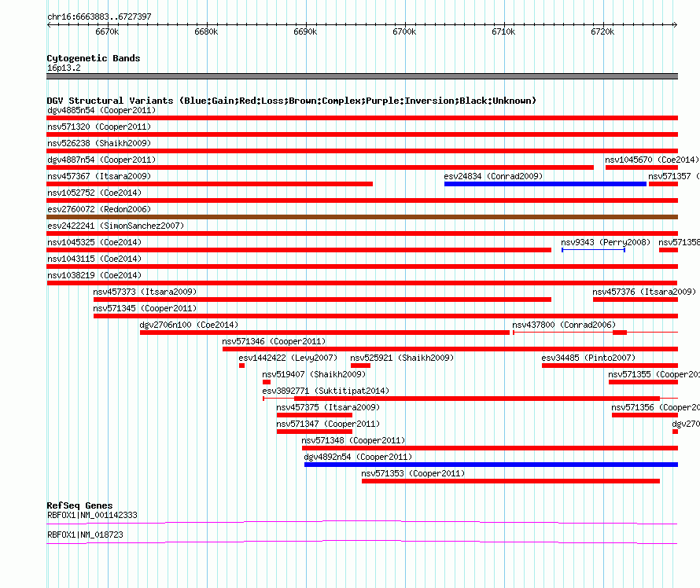Open nsv437800 (Conrad2006) variant

coord(564,325)
